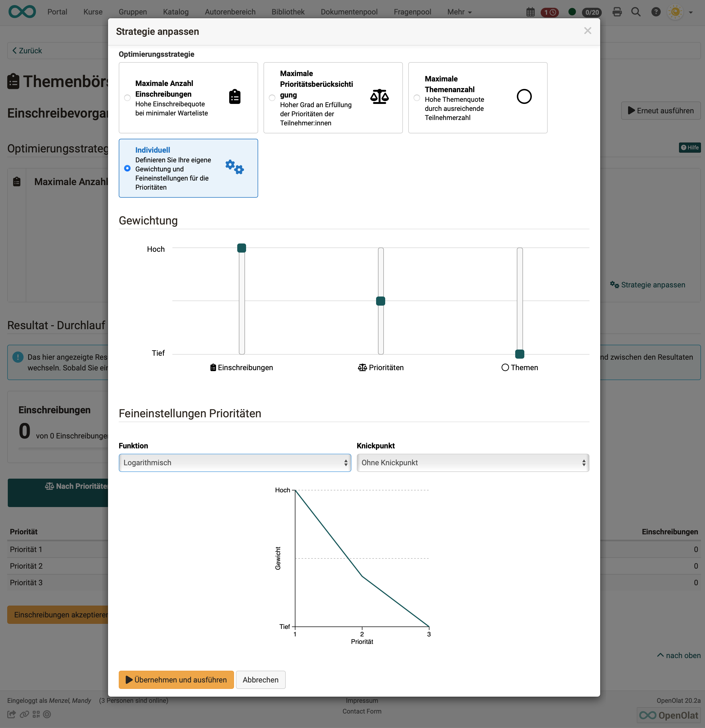Screen dimensions: 705x728
Task: Open the calendar icon in top bar
Action: click(530, 12)
